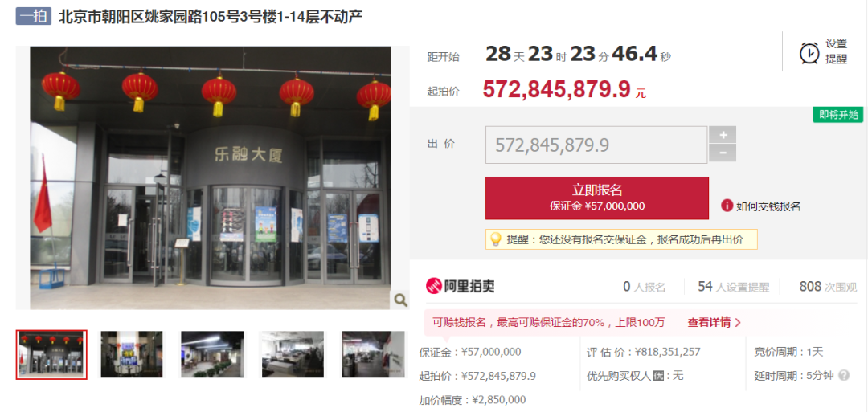This screenshot has height=412, width=868.
Task: Click the 立即报名 registration button
Action: [596, 198]
